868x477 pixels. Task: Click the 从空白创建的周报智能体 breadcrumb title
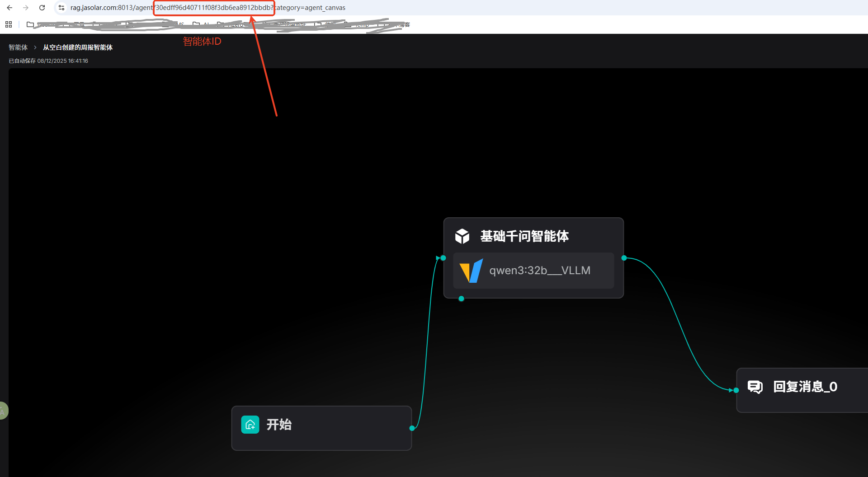click(x=78, y=47)
